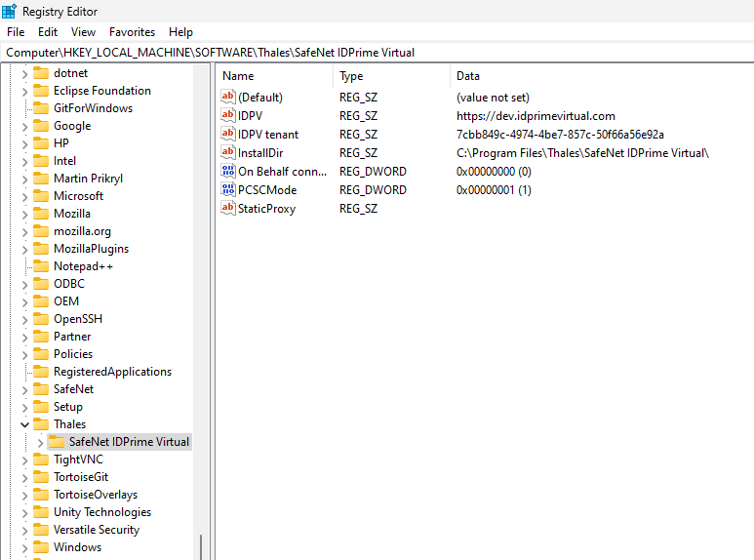Expand the Partner key
Screen dimensions: 754x560
pos(24,338)
